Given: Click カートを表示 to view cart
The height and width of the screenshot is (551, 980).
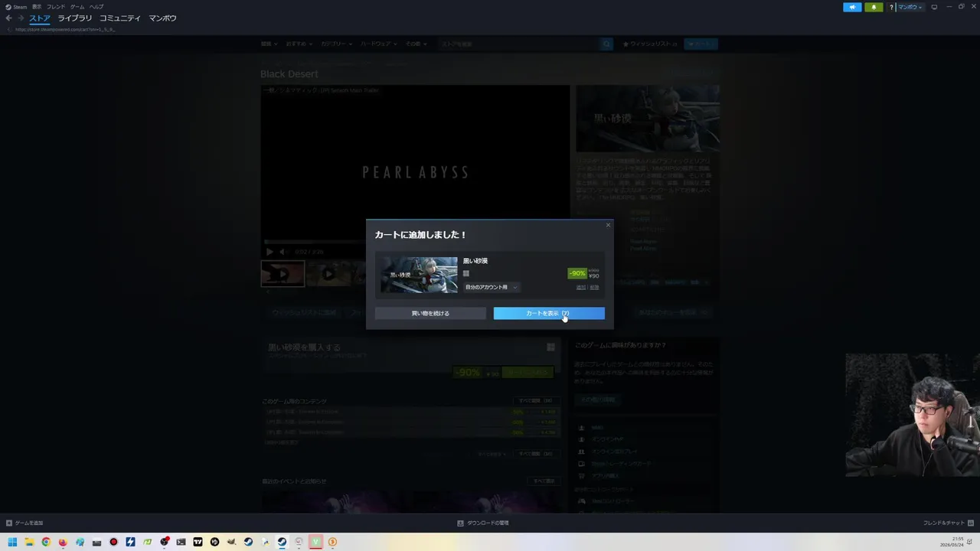Looking at the screenshot, I should [x=549, y=313].
